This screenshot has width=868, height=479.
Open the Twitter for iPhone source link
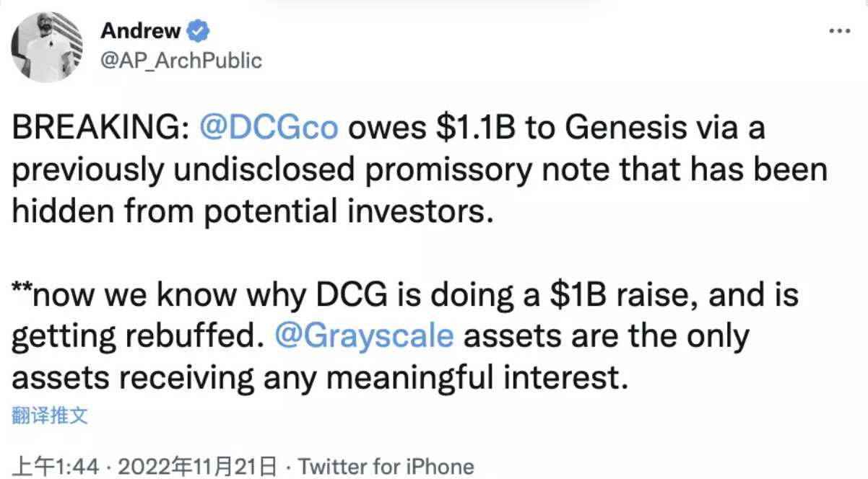(x=386, y=467)
